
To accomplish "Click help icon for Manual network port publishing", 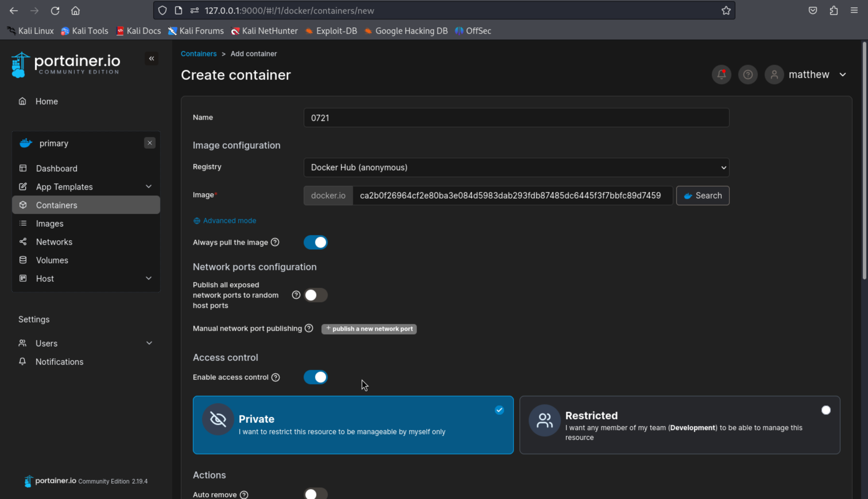I will [309, 328].
